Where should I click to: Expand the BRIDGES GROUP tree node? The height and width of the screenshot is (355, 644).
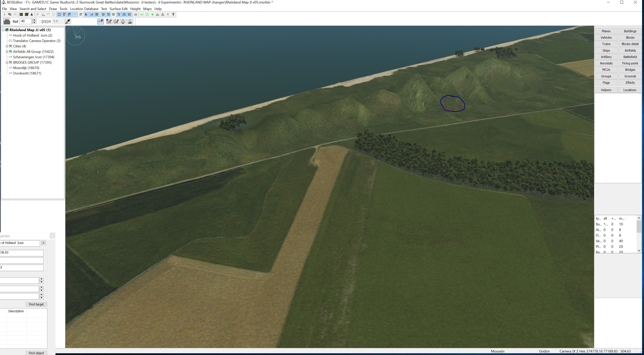click(7, 62)
